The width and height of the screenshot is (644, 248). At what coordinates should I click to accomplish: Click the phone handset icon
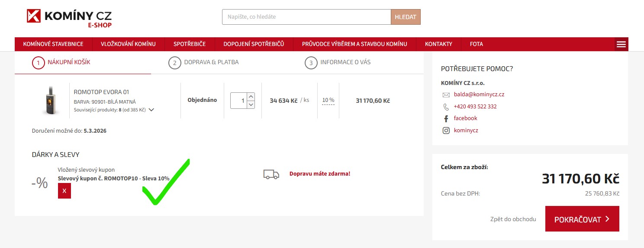446,107
